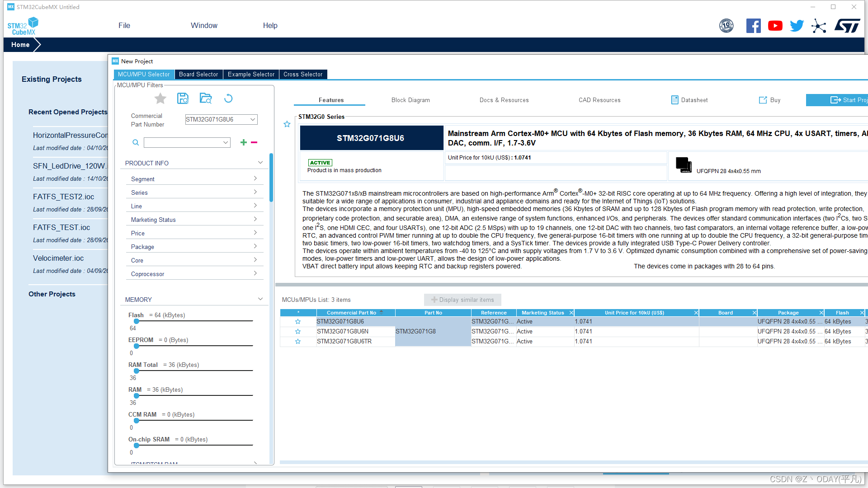Image resolution: width=868 pixels, height=488 pixels.
Task: Open the ST YouTube channel icon
Action: click(775, 26)
